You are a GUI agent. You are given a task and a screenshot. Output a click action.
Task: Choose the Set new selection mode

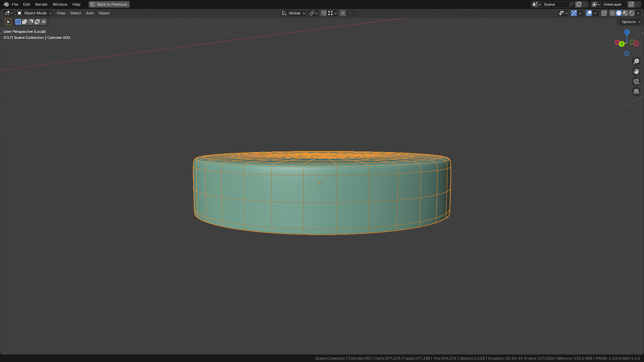click(x=18, y=22)
